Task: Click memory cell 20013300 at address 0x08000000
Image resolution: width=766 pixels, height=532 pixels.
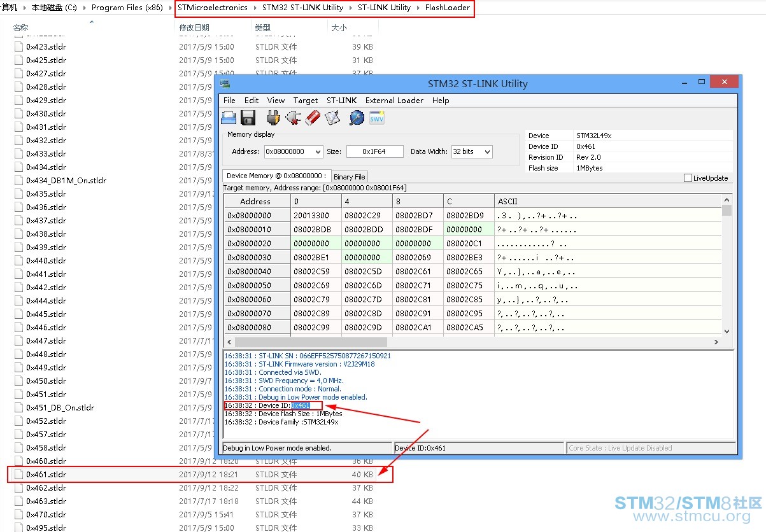Action: tap(316, 216)
